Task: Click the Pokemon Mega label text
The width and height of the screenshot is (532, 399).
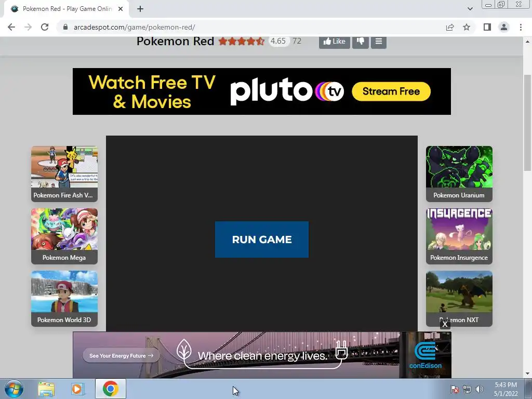Action: (x=64, y=258)
